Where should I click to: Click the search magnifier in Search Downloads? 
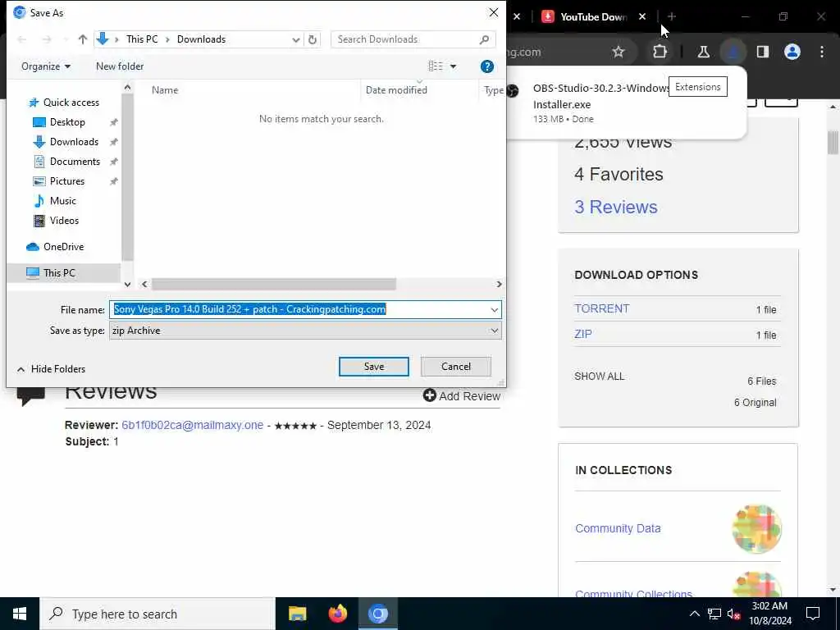click(x=484, y=39)
